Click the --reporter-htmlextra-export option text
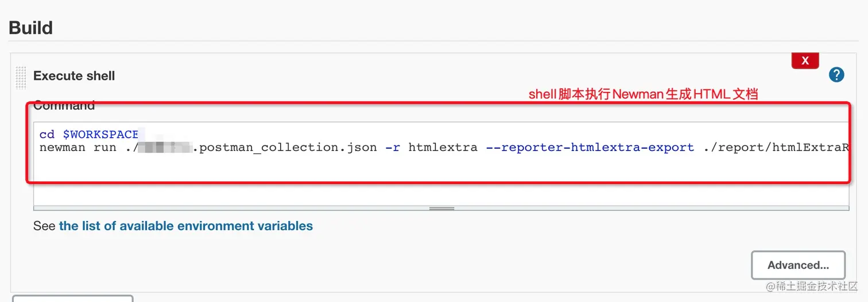 pyautogui.click(x=590, y=148)
